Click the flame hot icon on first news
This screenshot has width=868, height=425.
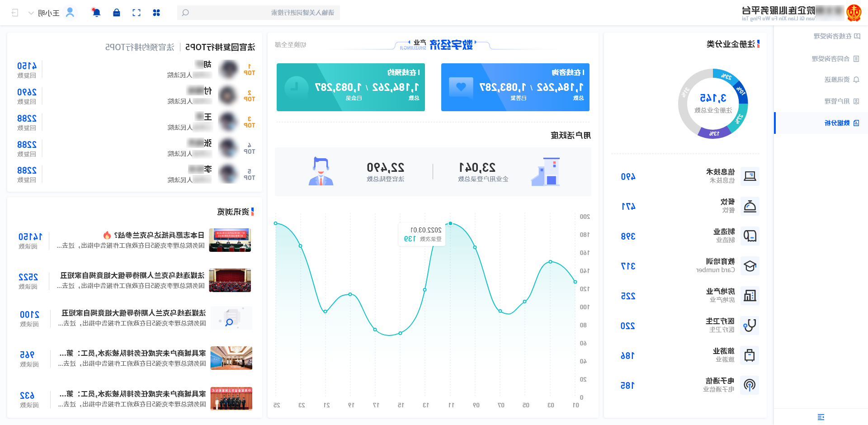[107, 235]
